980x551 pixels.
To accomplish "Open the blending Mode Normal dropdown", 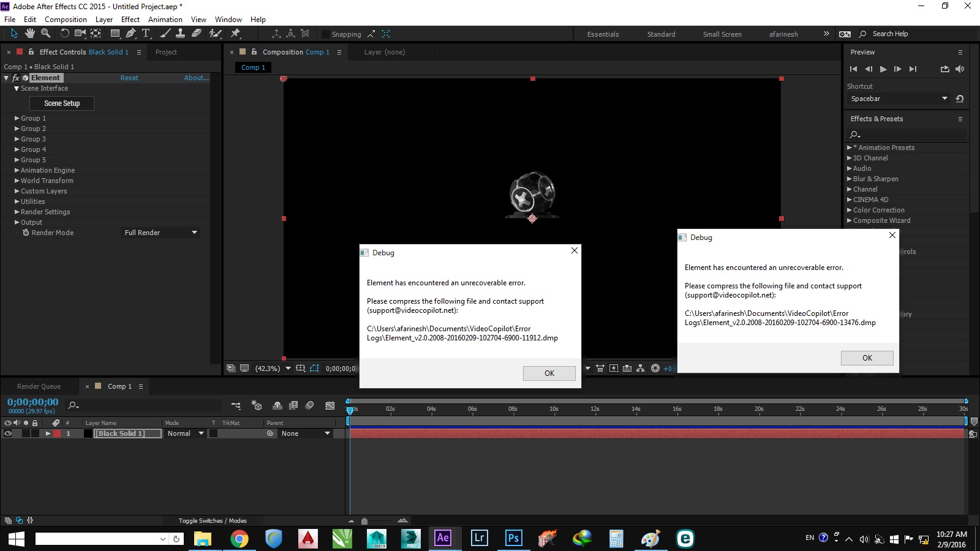I will [x=186, y=433].
